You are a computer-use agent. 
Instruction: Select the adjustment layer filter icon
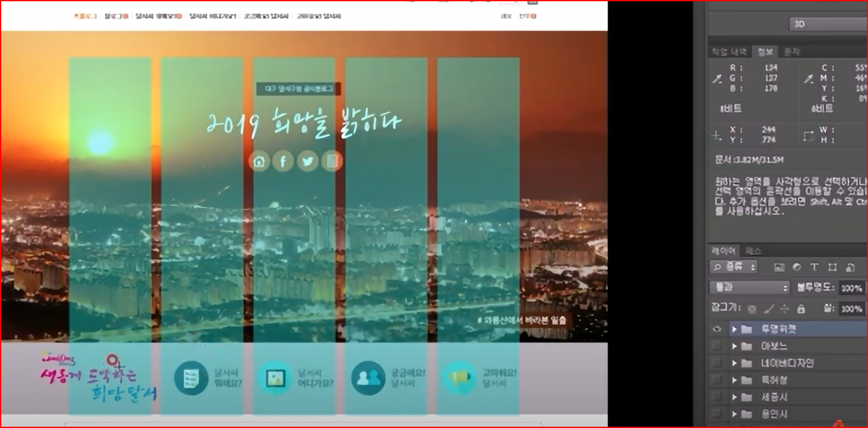tap(797, 267)
